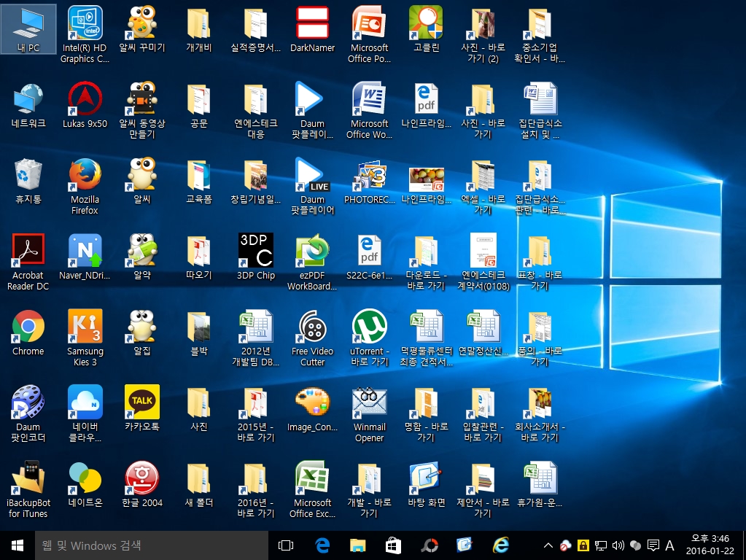
Task: Select the Samsung Kies 3 shortcut
Action: click(x=85, y=338)
